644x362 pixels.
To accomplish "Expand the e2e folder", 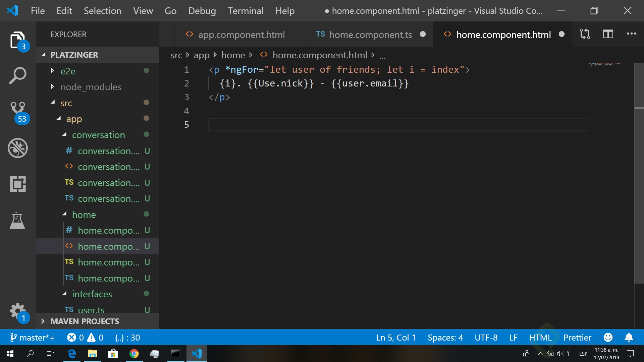I will click(68, 71).
